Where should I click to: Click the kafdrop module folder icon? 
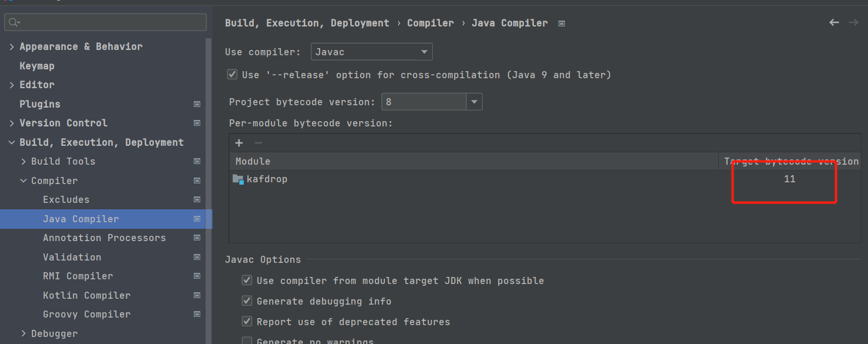point(238,179)
